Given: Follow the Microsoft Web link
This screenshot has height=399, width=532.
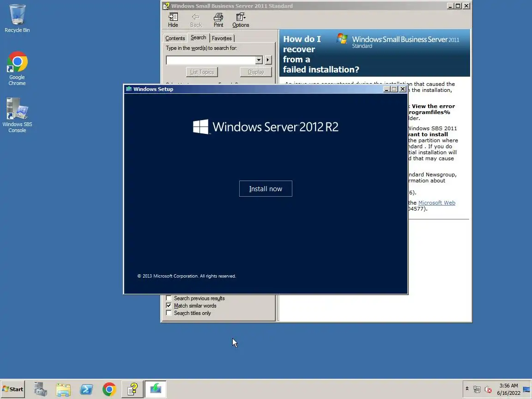Looking at the screenshot, I should tap(437, 203).
